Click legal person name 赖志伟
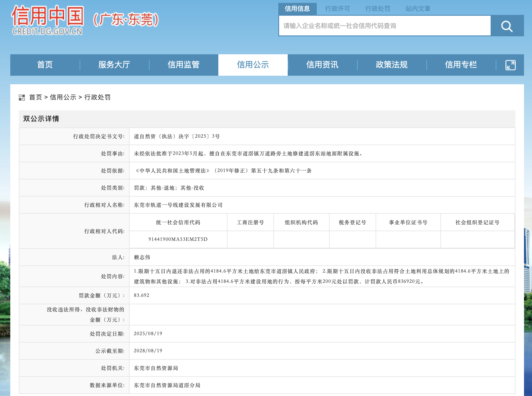This screenshot has height=396, width=532. coord(142,257)
